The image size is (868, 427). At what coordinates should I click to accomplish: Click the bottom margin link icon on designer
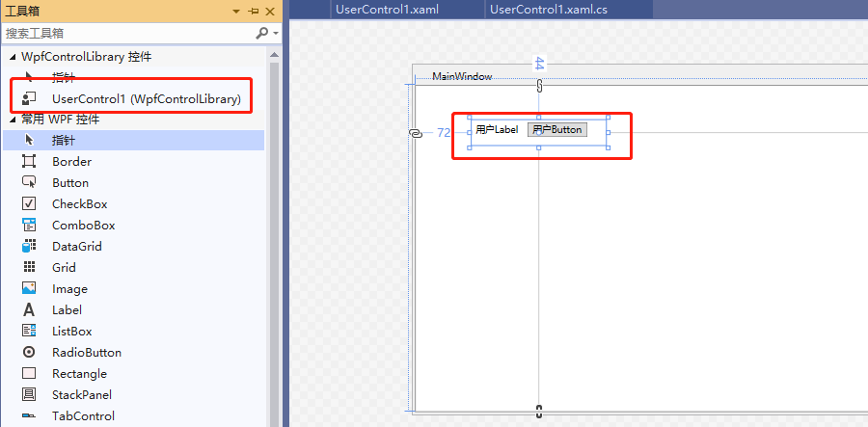(539, 411)
